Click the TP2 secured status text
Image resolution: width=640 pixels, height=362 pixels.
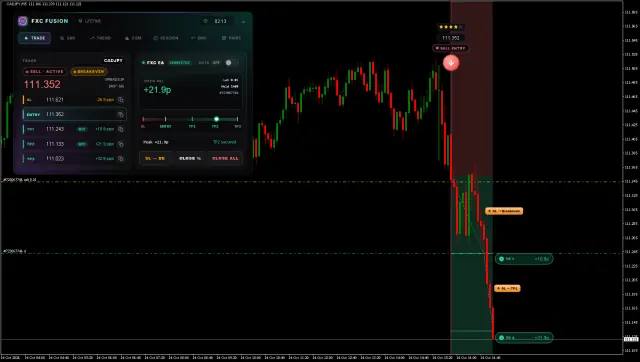pos(224,142)
